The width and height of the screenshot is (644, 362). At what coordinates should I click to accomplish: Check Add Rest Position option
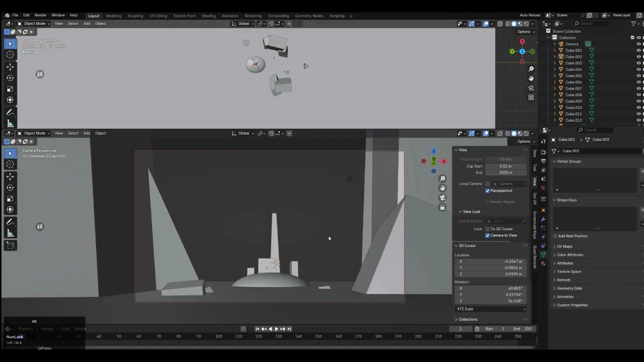coord(555,236)
